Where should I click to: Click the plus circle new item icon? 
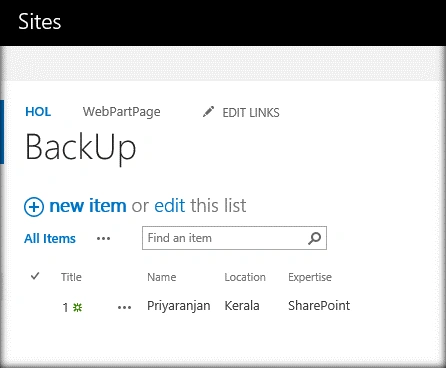tap(34, 207)
